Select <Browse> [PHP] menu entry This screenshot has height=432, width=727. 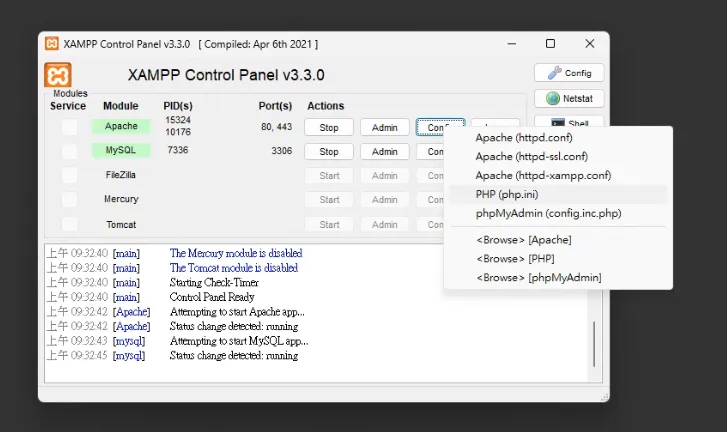click(558, 259)
